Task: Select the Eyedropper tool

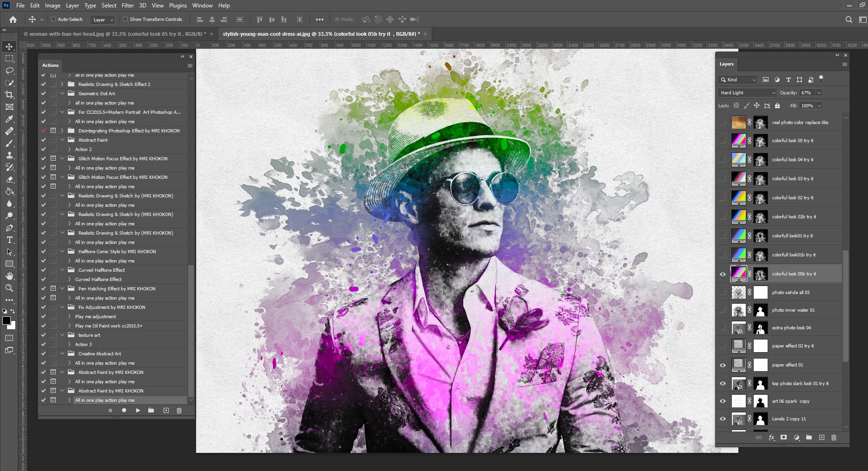Action: [x=9, y=119]
